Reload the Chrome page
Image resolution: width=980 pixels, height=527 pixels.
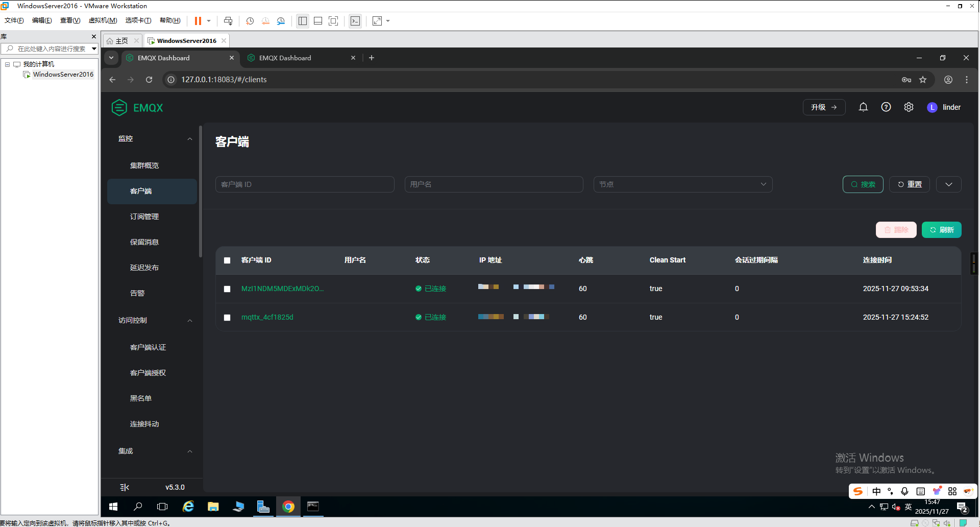pyautogui.click(x=149, y=80)
